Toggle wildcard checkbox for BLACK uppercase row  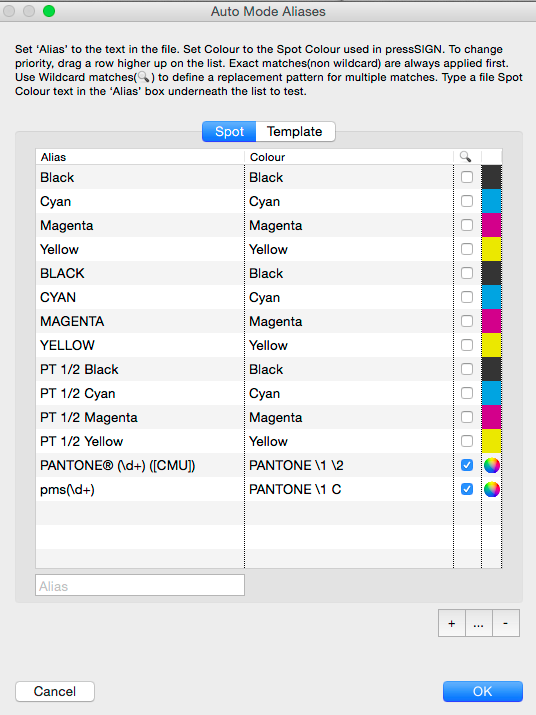tap(467, 273)
